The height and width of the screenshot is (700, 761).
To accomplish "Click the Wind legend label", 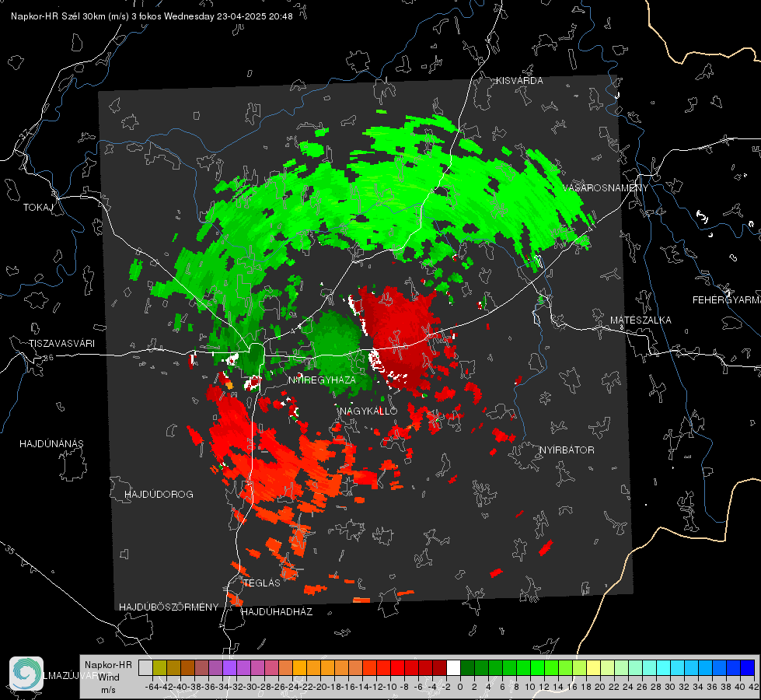I will [x=108, y=677].
